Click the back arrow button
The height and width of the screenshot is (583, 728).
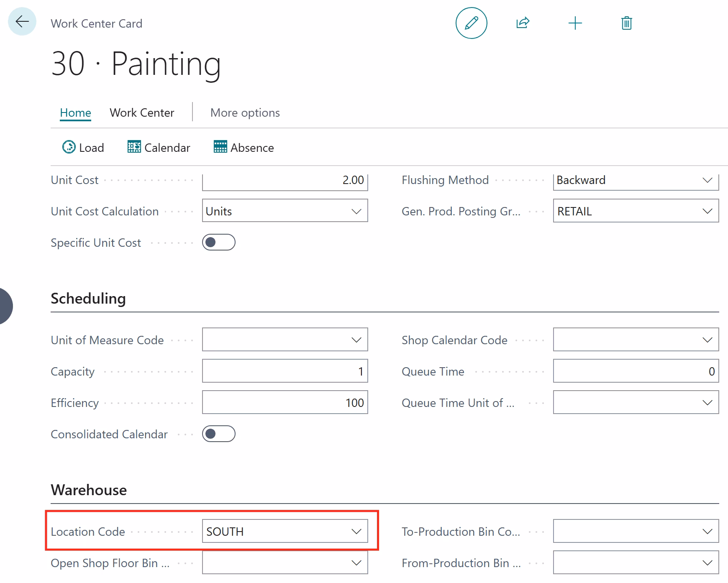[22, 22]
